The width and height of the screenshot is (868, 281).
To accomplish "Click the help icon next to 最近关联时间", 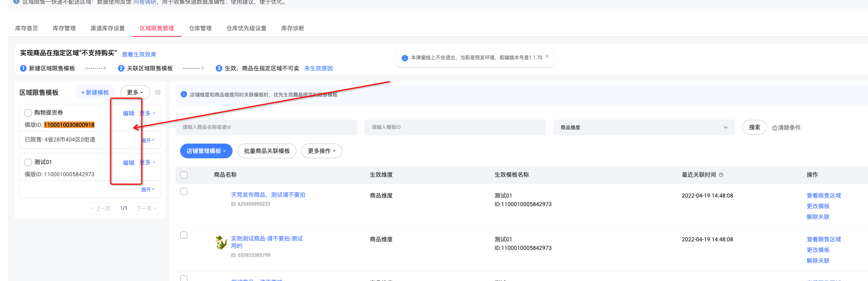I will pos(721,175).
